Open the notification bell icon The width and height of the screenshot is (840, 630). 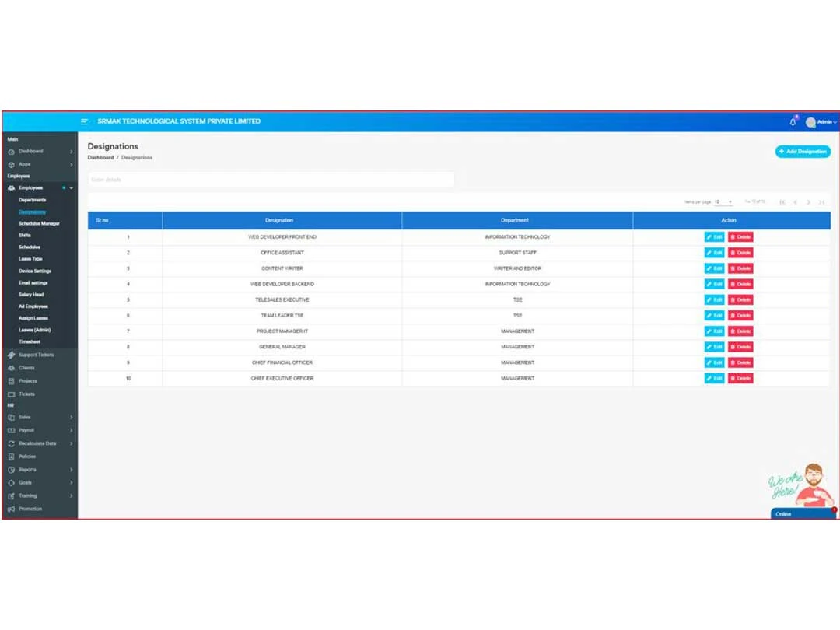[x=792, y=121]
